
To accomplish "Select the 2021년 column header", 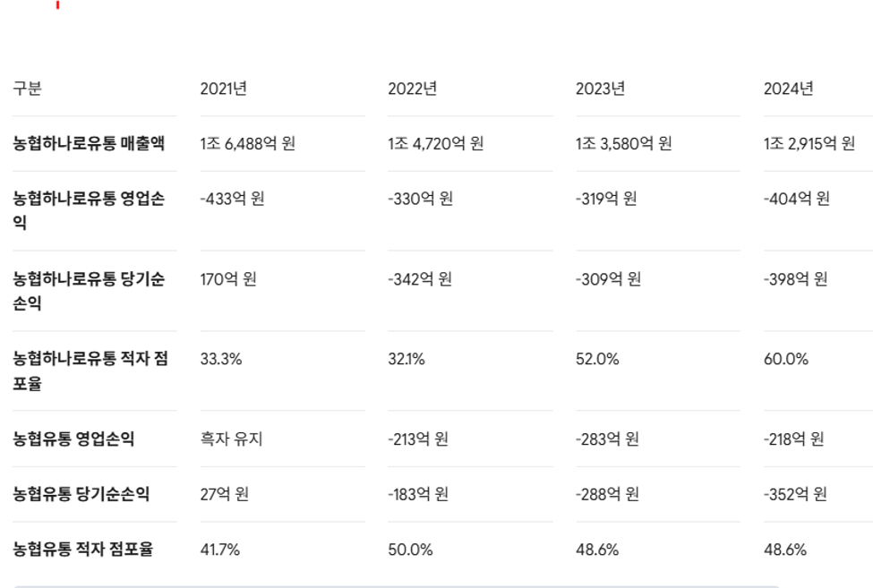I will pyautogui.click(x=224, y=89).
